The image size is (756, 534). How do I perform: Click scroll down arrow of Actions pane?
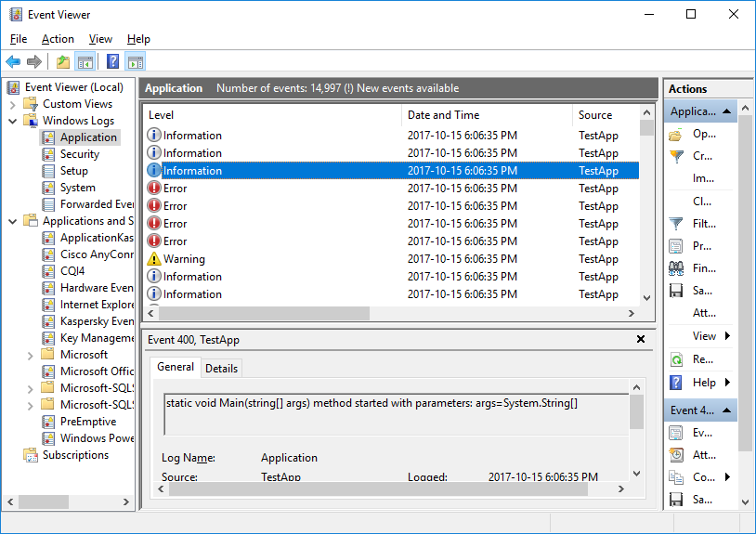pos(746,502)
